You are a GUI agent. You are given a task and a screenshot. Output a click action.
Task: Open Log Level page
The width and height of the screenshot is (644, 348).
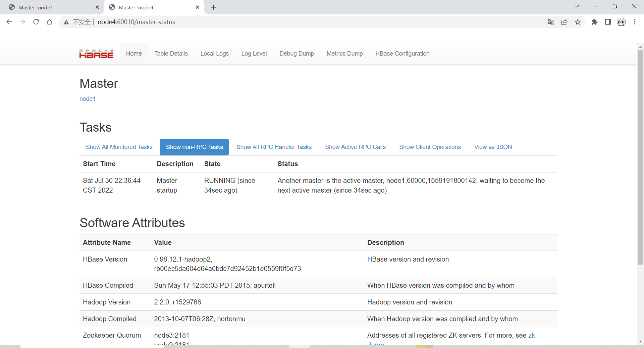[x=254, y=54]
